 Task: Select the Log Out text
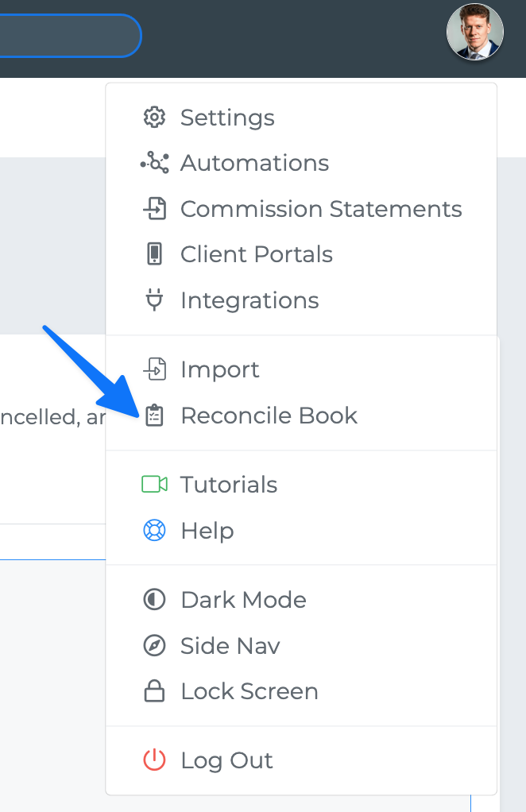click(226, 760)
